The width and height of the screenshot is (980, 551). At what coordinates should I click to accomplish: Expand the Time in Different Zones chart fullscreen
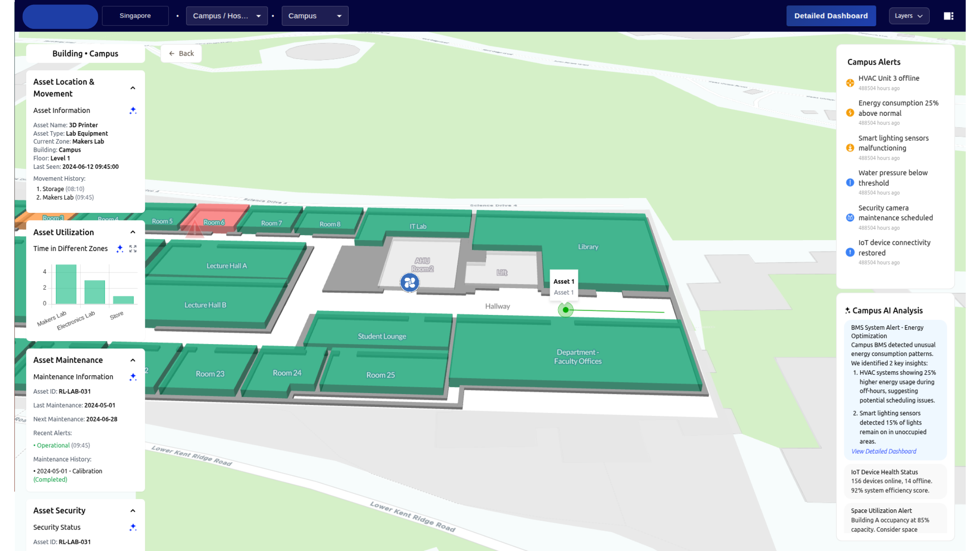pyautogui.click(x=133, y=248)
